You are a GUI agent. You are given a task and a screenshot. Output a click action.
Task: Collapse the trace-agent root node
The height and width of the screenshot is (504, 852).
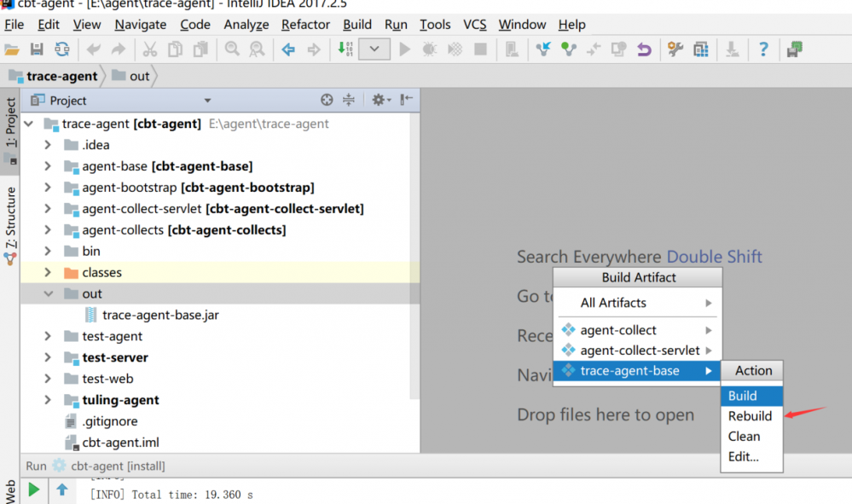[x=29, y=124]
